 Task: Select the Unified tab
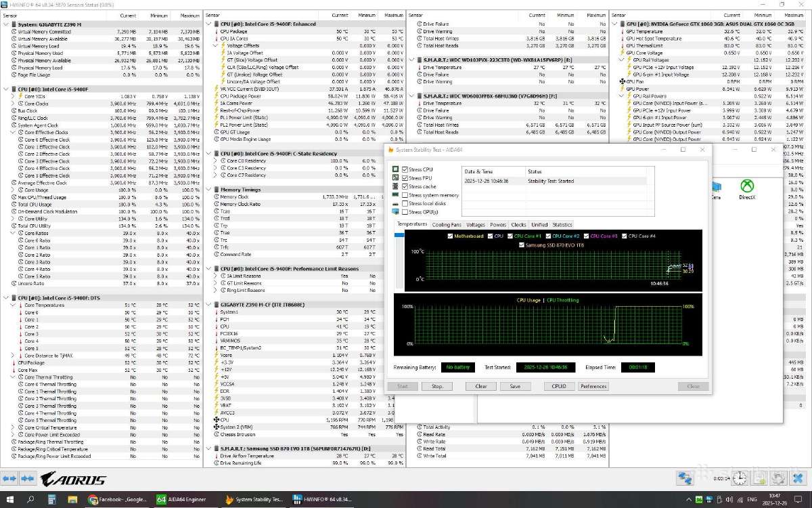[539, 224]
